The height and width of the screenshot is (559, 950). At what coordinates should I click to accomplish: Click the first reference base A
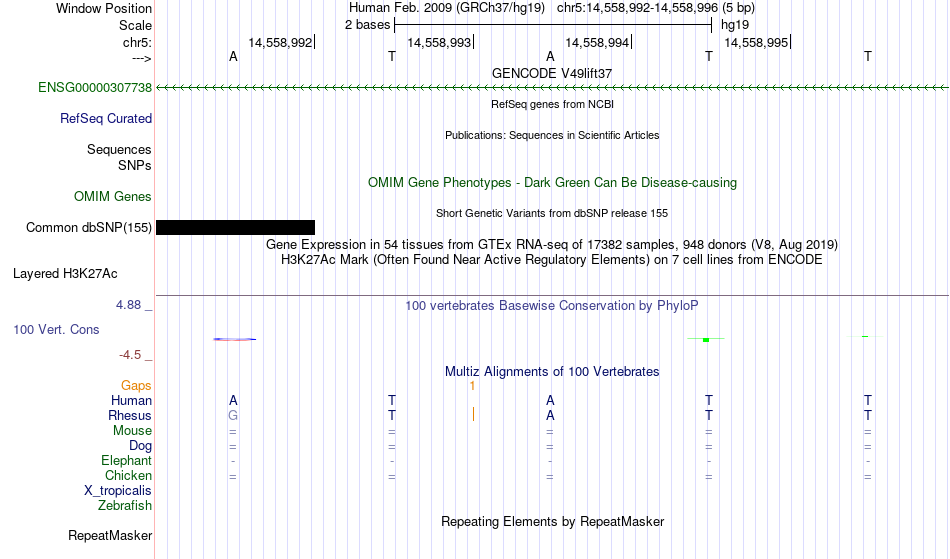(x=233, y=57)
